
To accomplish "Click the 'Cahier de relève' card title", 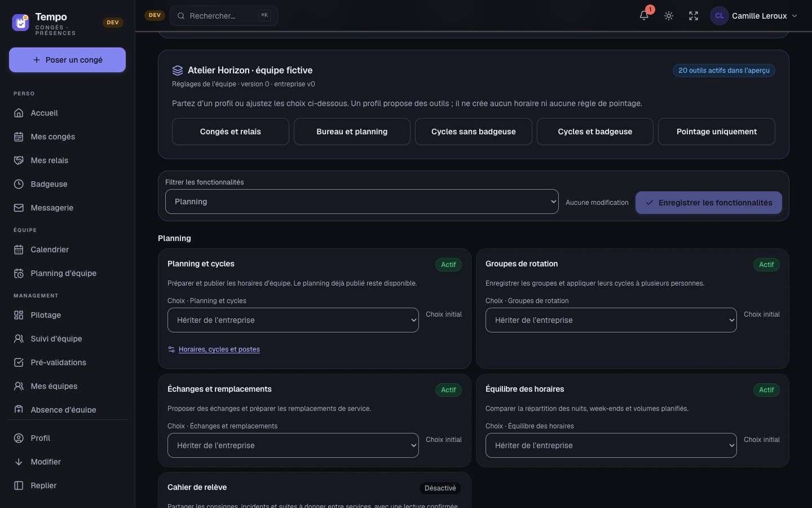I will pos(197,487).
